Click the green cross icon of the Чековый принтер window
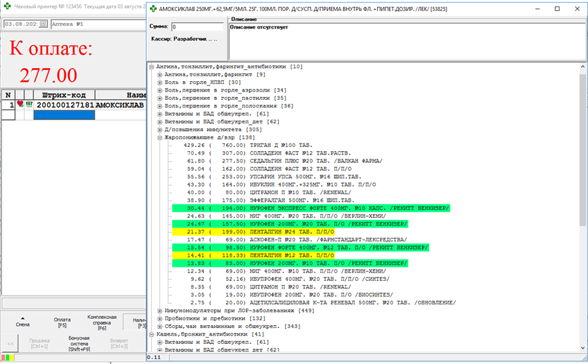The image size is (588, 364). (7, 7)
